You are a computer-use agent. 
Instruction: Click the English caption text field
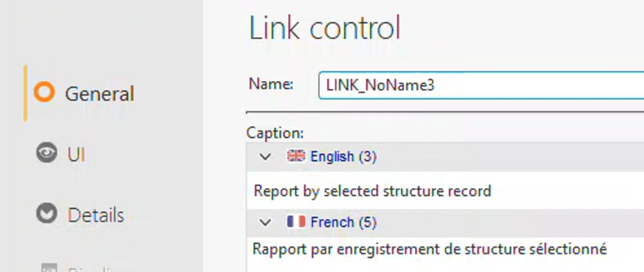tap(440, 190)
